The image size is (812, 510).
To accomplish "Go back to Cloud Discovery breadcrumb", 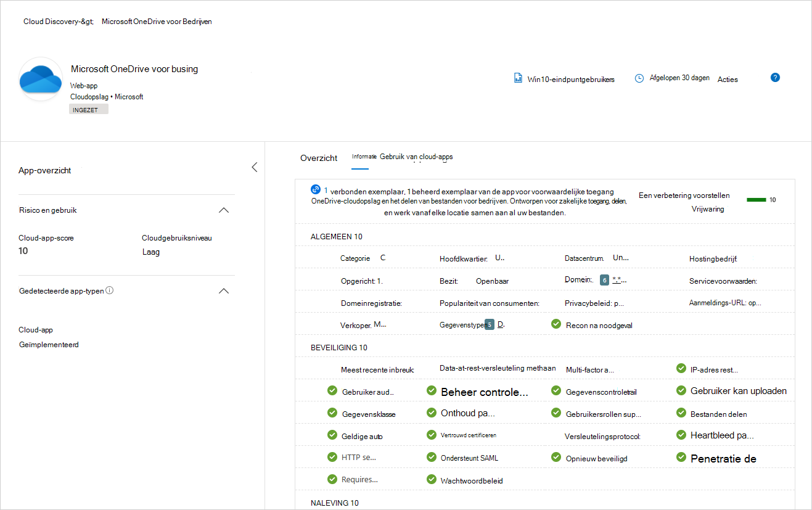I will pos(59,21).
